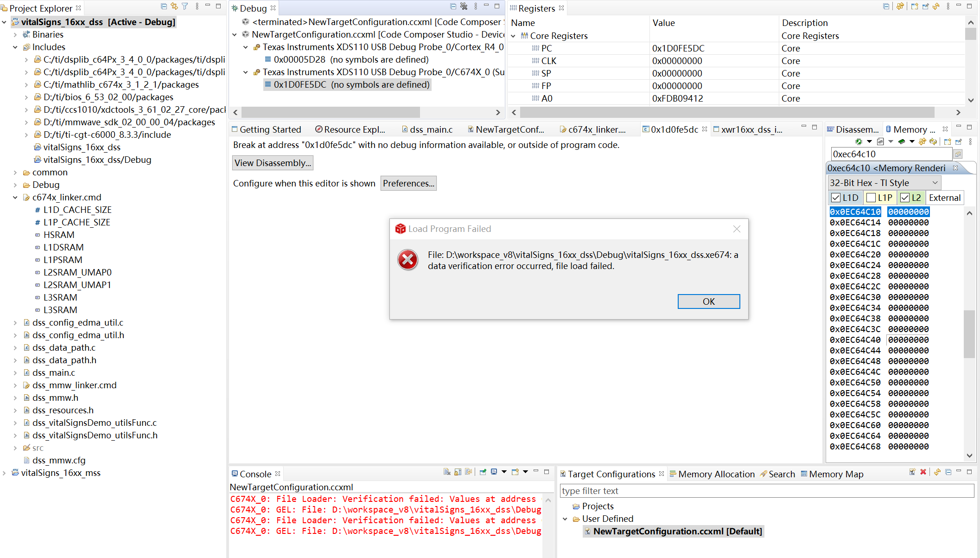Refresh the Memory Browser contents
The width and height of the screenshot is (980, 558).
tap(933, 141)
